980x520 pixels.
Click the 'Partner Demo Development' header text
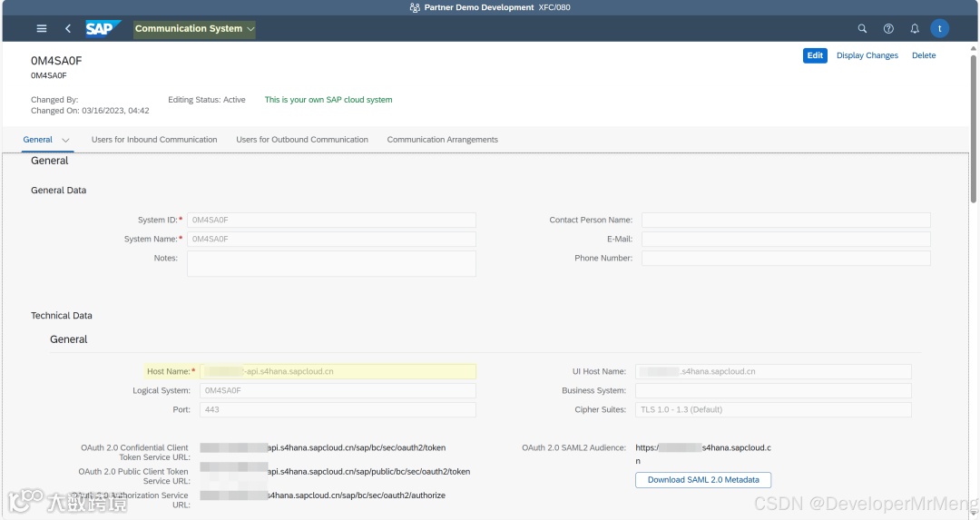(479, 7)
